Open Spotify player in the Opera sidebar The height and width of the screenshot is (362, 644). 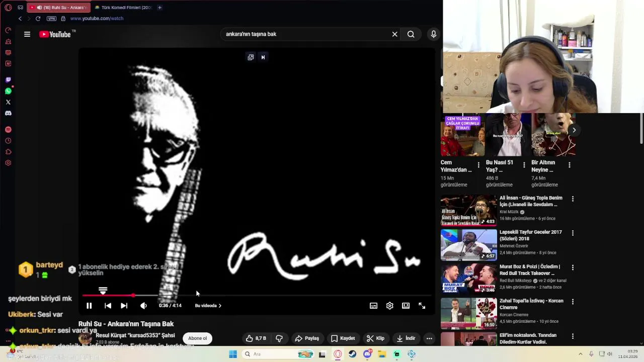(x=8, y=130)
